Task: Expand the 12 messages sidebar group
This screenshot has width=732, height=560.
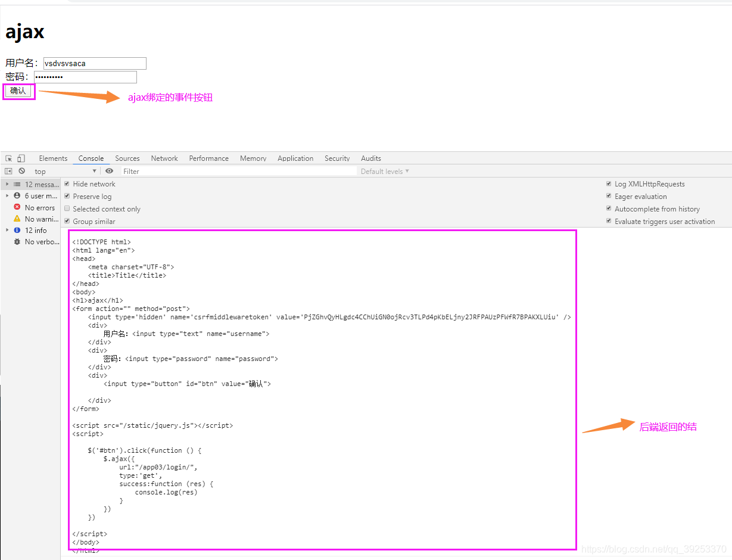Action: 7,185
